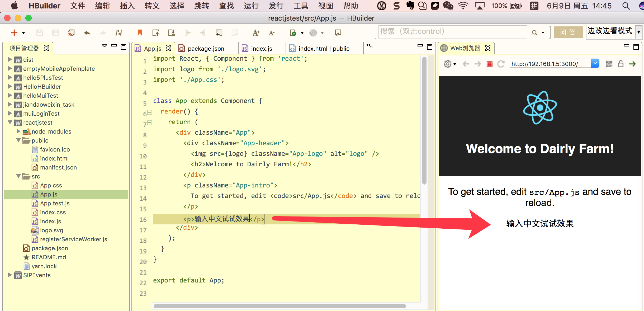Click the undo arrow in toolbar
The height and width of the screenshot is (311, 644).
coord(87,33)
